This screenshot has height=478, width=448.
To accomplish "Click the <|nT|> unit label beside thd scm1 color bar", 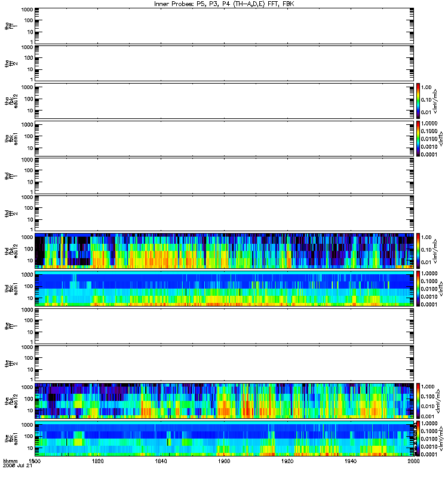I will coord(440,289).
